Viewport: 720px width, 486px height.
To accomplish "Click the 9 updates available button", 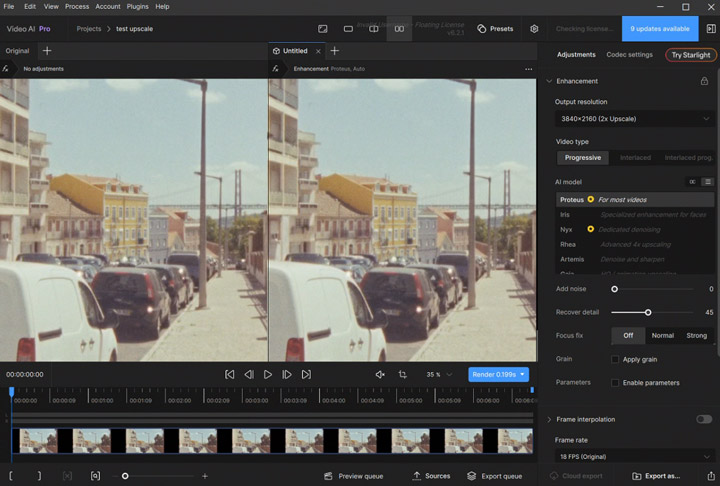I will [x=660, y=28].
